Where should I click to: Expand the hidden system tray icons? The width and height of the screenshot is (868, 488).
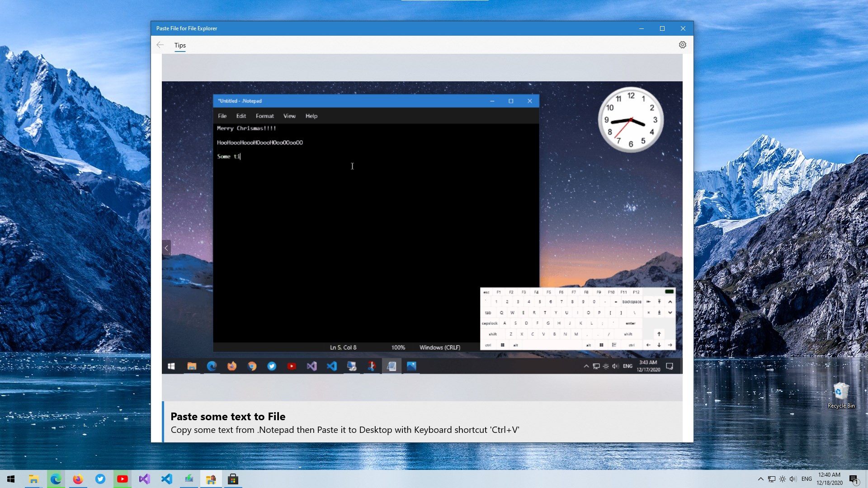tap(760, 479)
